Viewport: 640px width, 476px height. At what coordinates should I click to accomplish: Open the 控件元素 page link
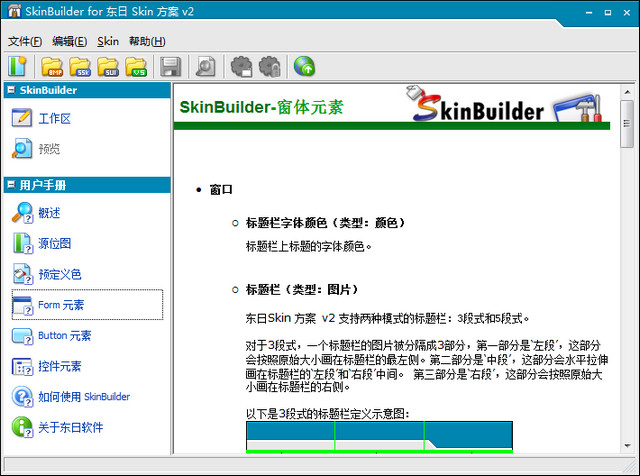click(x=60, y=366)
